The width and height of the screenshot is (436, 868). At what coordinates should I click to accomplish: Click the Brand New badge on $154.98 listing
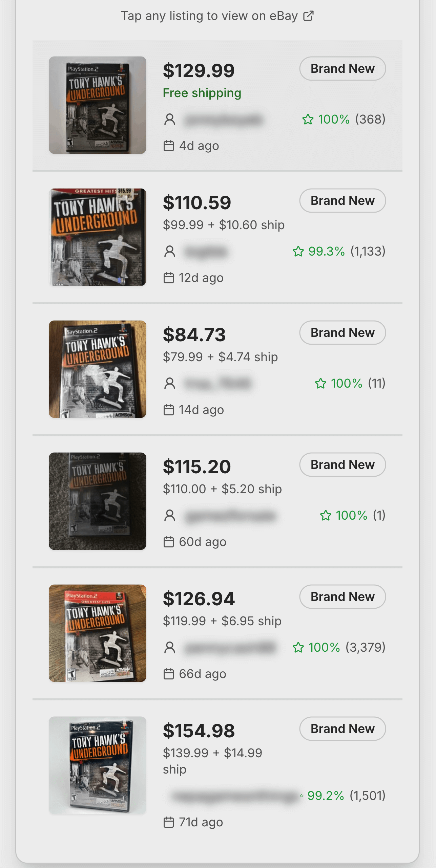click(x=342, y=729)
